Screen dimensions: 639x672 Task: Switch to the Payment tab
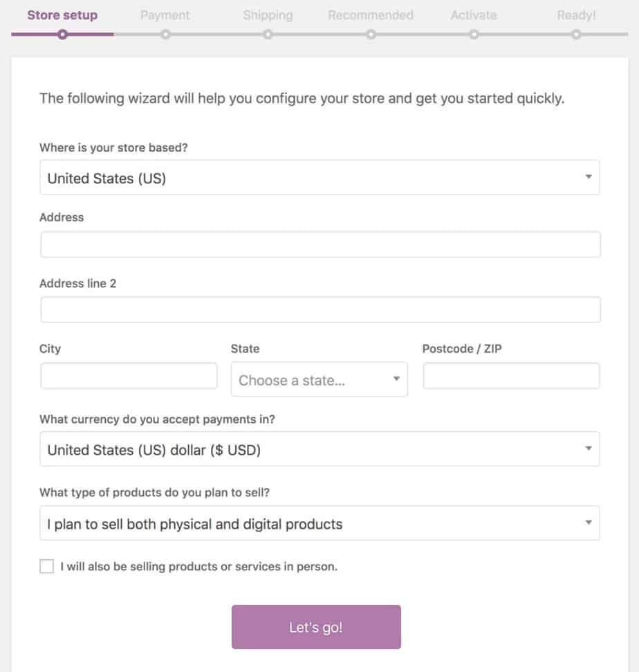[165, 15]
